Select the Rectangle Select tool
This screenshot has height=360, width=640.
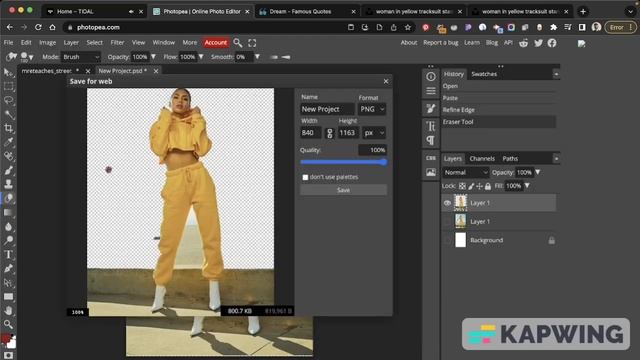8,87
